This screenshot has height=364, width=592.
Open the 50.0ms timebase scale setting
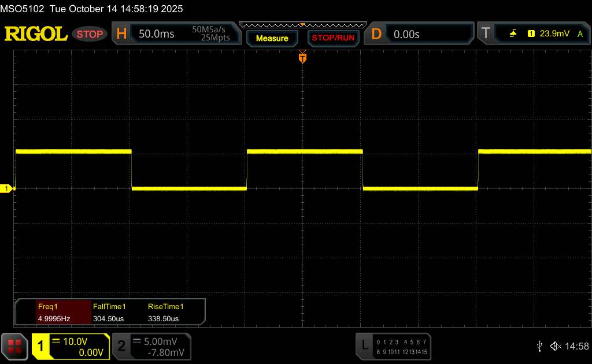click(x=157, y=34)
